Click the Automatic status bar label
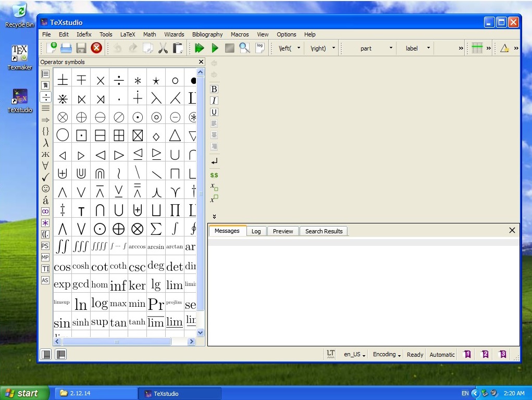Screen dimensions: 532x400 pos(442,355)
